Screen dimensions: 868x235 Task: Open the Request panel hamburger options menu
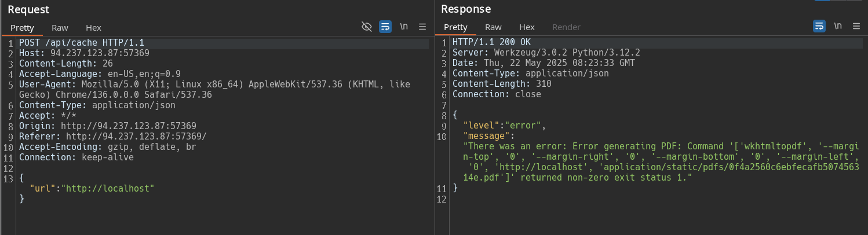[x=422, y=27]
